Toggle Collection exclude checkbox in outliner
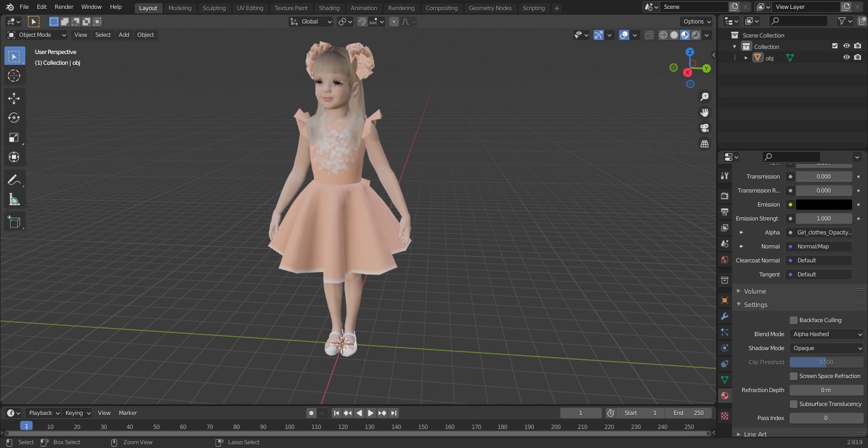868x448 pixels. [835, 46]
